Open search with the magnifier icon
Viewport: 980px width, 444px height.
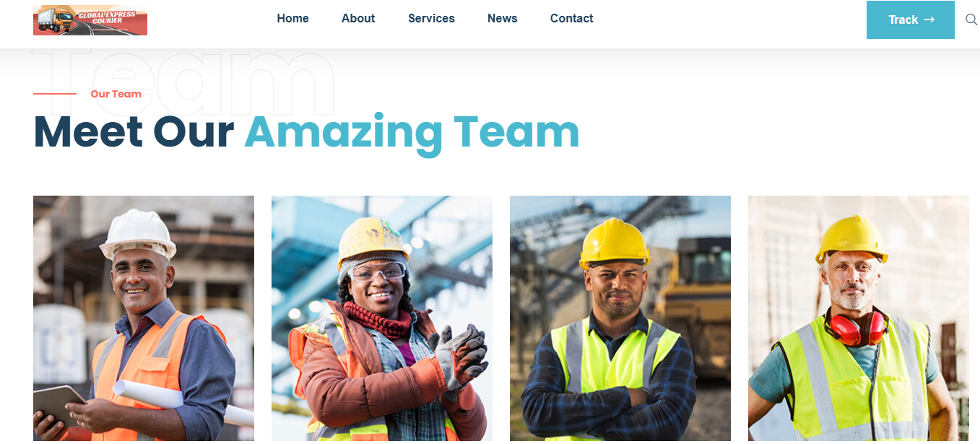point(971,19)
